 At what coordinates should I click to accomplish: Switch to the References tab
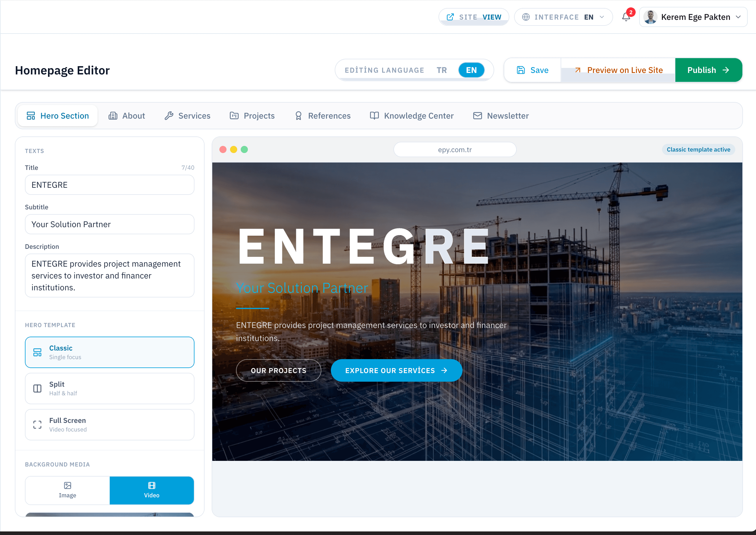point(323,116)
